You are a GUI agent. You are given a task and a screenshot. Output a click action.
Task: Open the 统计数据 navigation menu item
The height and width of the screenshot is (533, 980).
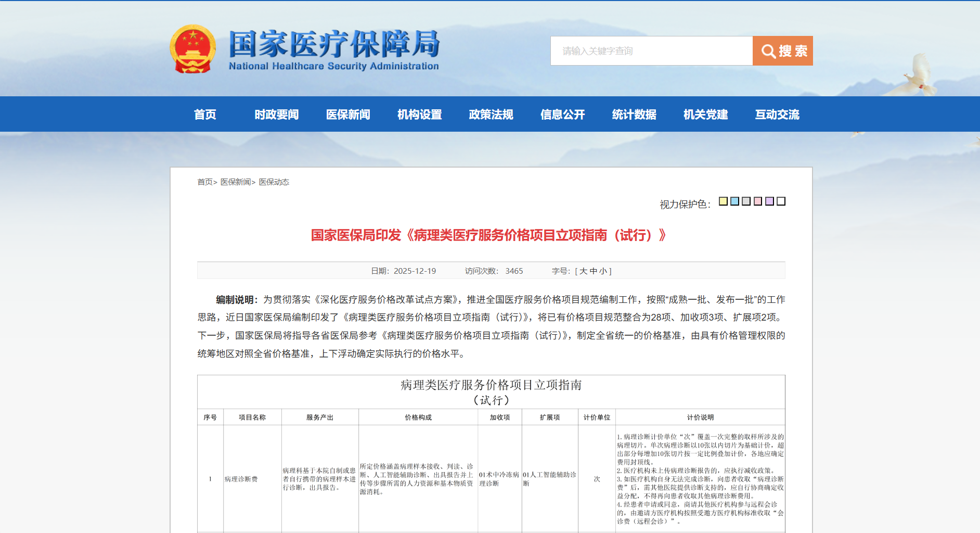(x=634, y=115)
